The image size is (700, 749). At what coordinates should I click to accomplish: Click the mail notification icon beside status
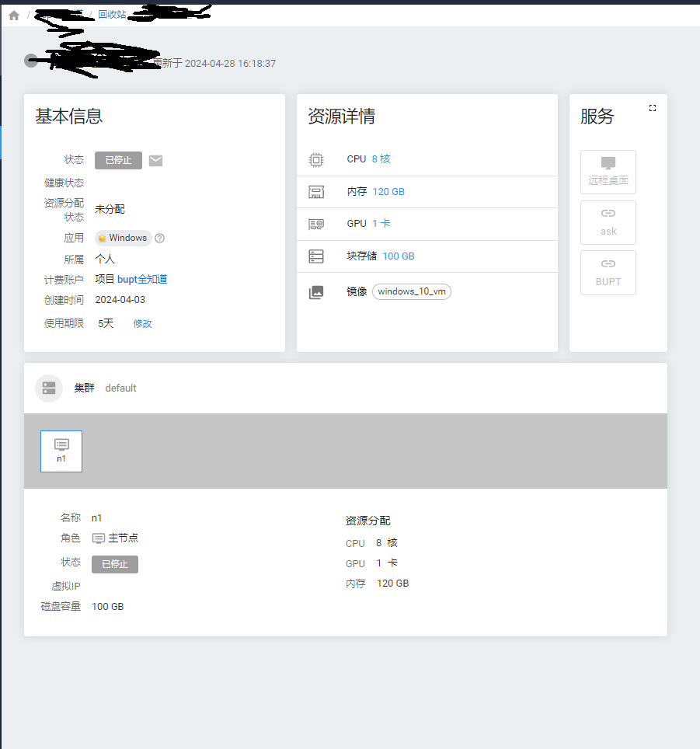(155, 161)
